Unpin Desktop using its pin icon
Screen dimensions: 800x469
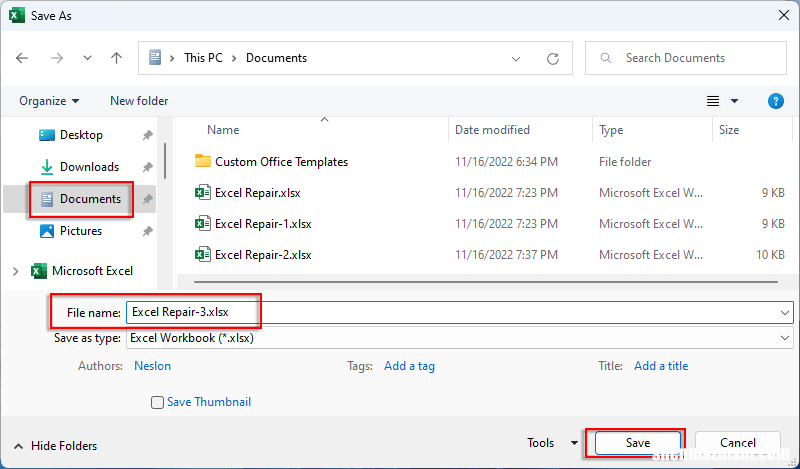[x=147, y=135]
